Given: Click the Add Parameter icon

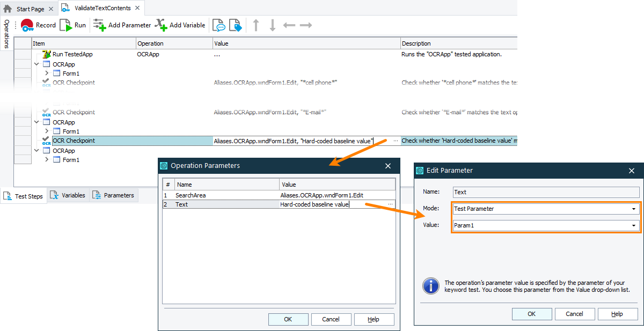Looking at the screenshot, I should click(99, 25).
